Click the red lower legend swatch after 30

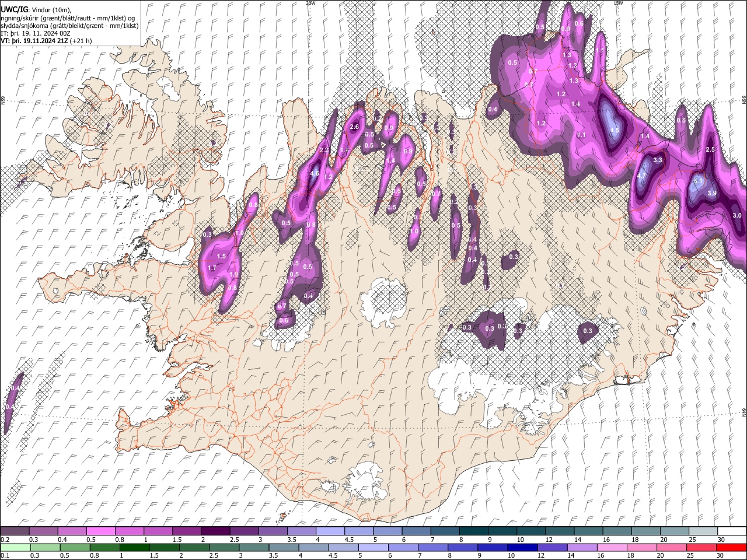pos(732,547)
